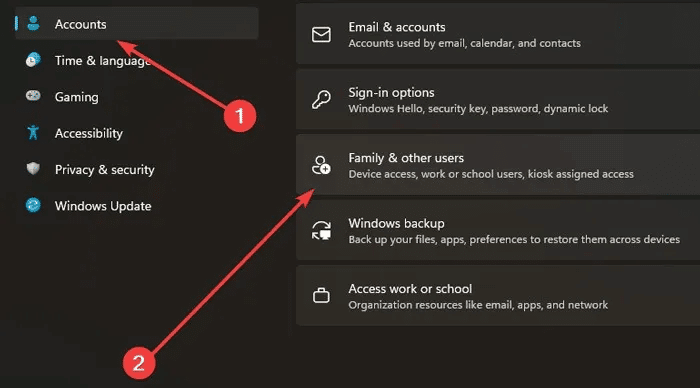Click the briefcase icon for Access work or school
This screenshot has height=388, width=700.
[321, 296]
